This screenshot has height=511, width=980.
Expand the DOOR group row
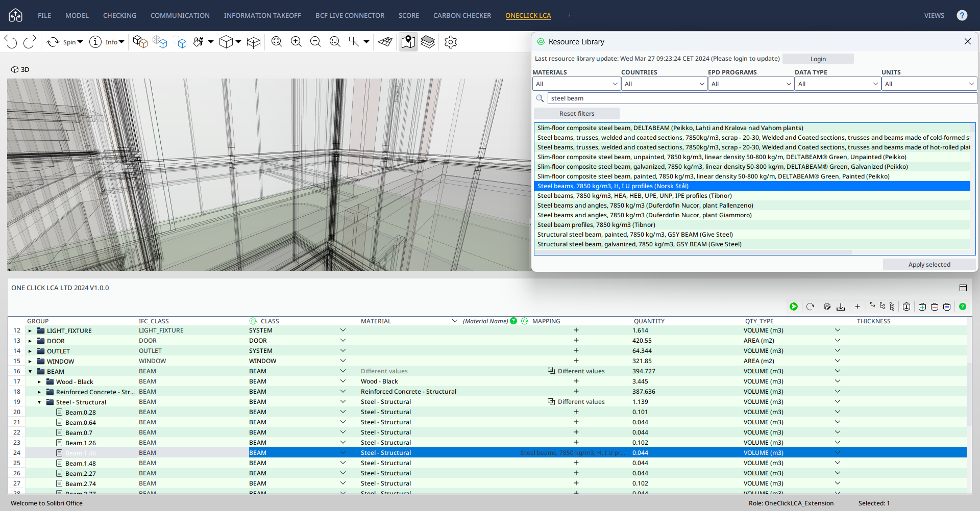point(30,341)
